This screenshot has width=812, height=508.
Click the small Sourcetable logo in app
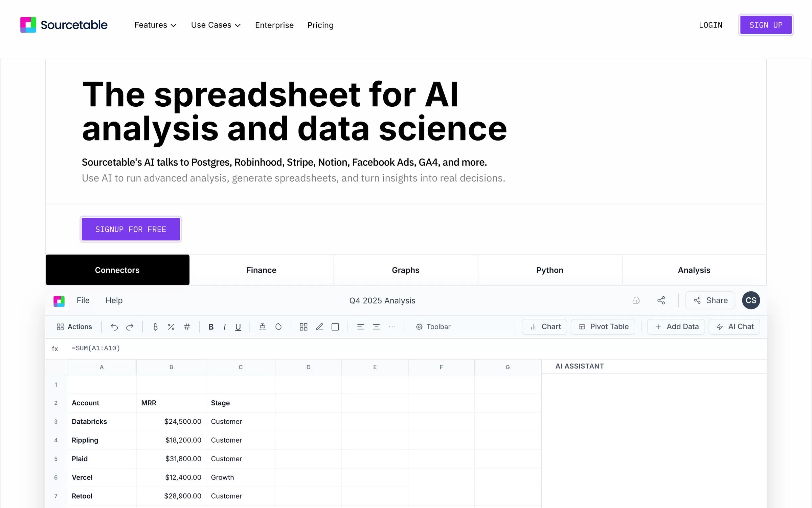[x=59, y=301]
